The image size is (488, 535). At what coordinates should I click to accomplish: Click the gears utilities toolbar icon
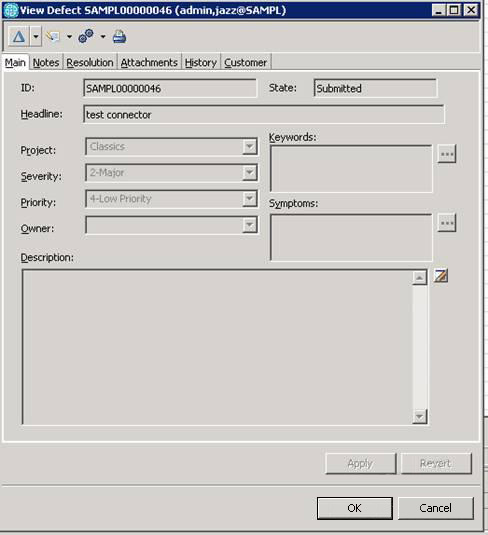click(86, 36)
